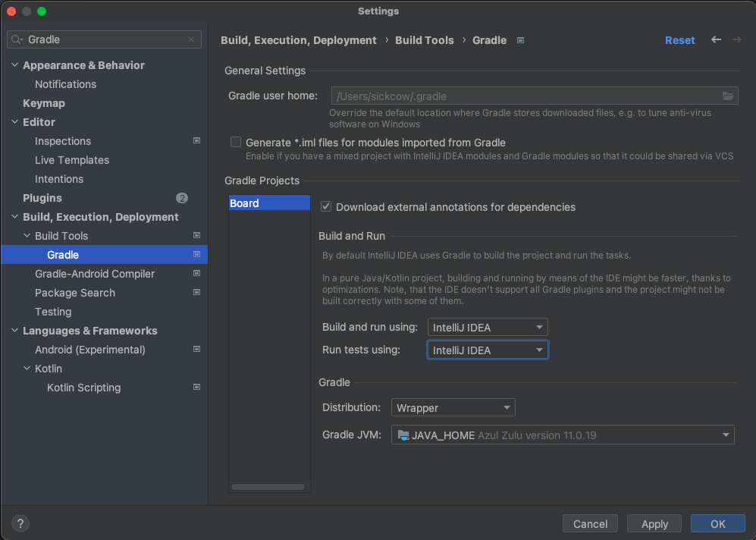The image size is (756, 540).
Task: Click the Cancel button
Action: [590, 523]
